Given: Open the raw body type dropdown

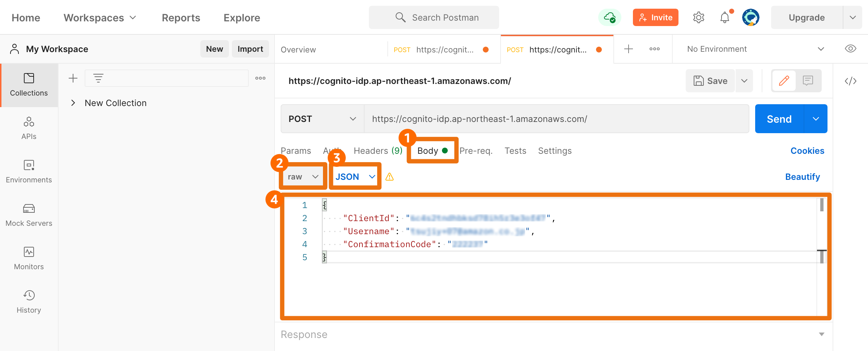Looking at the screenshot, I should pos(303,177).
